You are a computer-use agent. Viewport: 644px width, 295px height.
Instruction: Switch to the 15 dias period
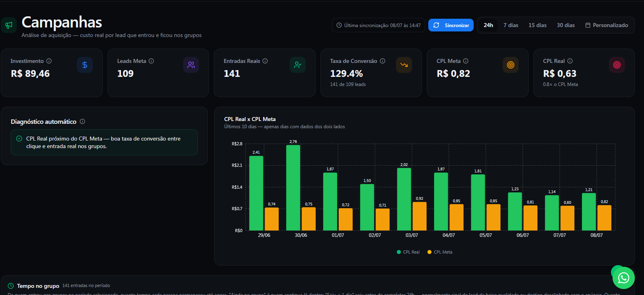pos(537,25)
